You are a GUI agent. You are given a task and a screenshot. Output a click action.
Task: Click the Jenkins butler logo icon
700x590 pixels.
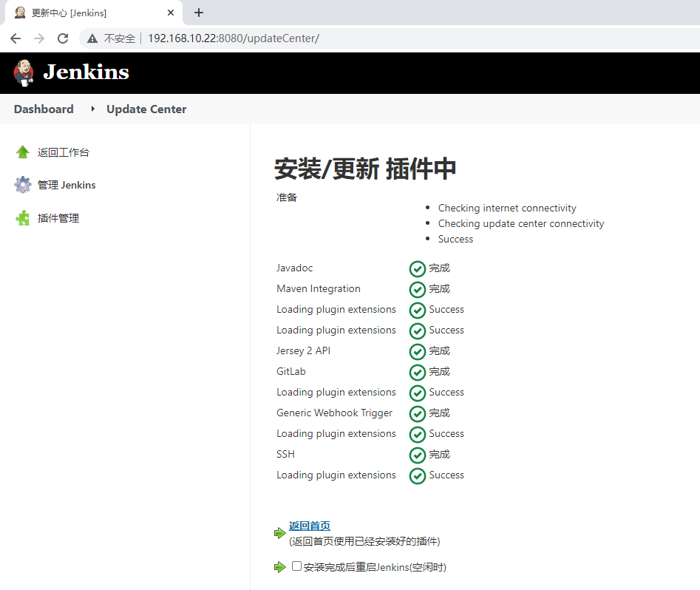point(24,72)
